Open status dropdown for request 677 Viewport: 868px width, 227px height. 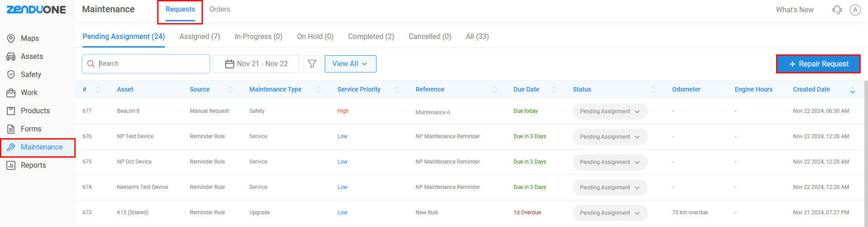coord(610,111)
